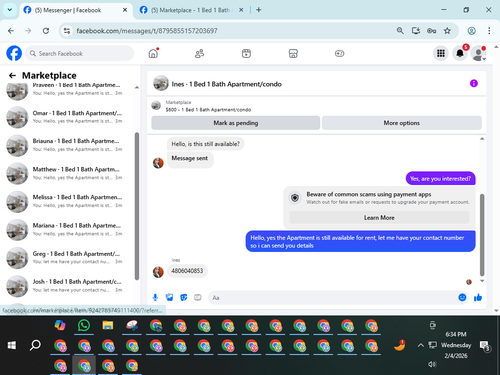Click the 4806040853 phone number message
The width and height of the screenshot is (500, 375).
(187, 271)
